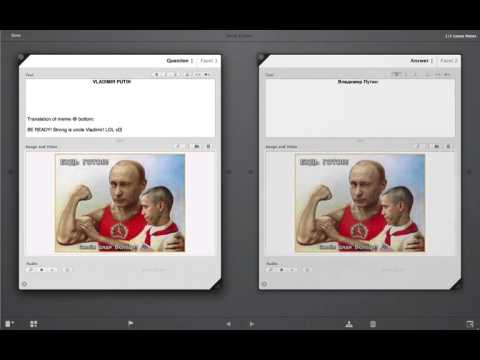The width and height of the screenshot is (480, 360).
Task: Toggle bold formatting on the question card
Action: click(x=157, y=74)
